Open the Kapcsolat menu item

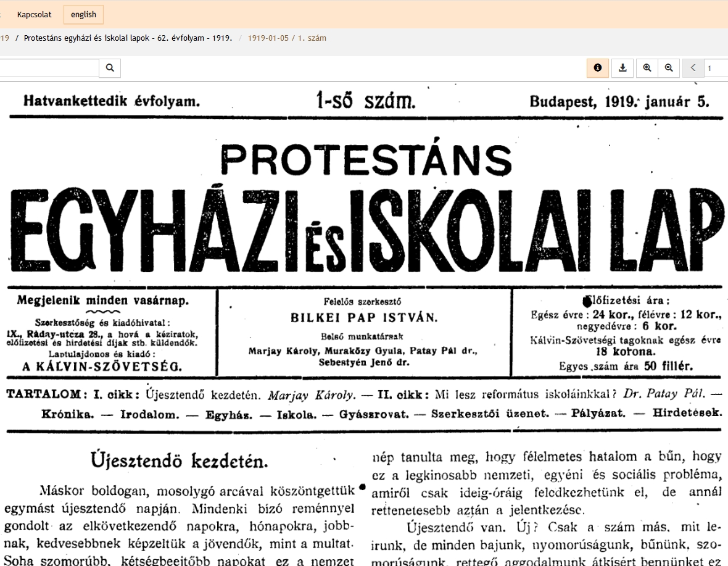[x=35, y=14]
